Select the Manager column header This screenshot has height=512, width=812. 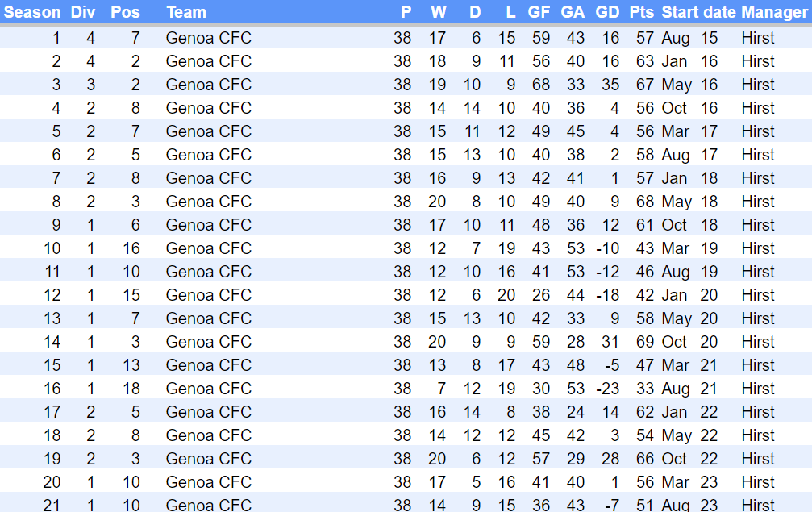[775, 12]
